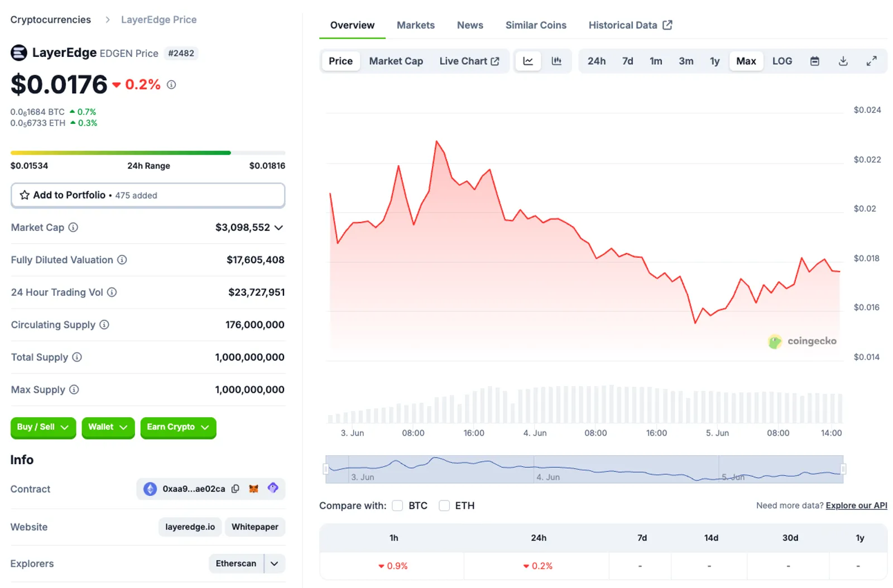Copy the contract address icon

pyautogui.click(x=236, y=489)
